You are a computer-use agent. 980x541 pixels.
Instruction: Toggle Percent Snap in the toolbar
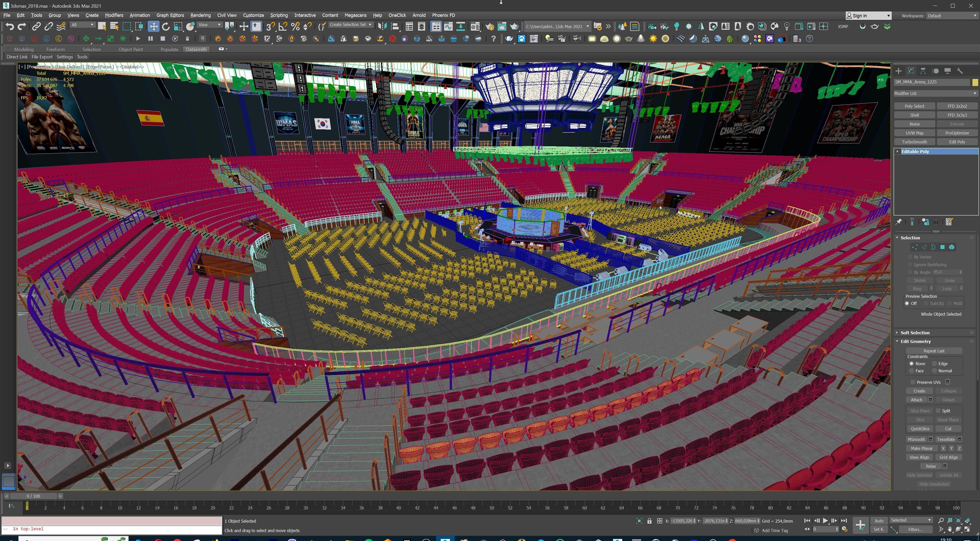[x=295, y=26]
